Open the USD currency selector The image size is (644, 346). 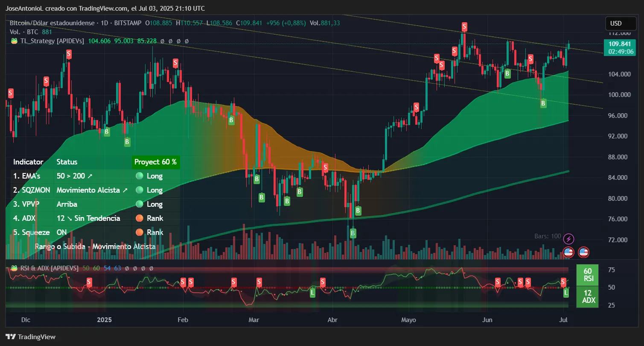pos(616,23)
